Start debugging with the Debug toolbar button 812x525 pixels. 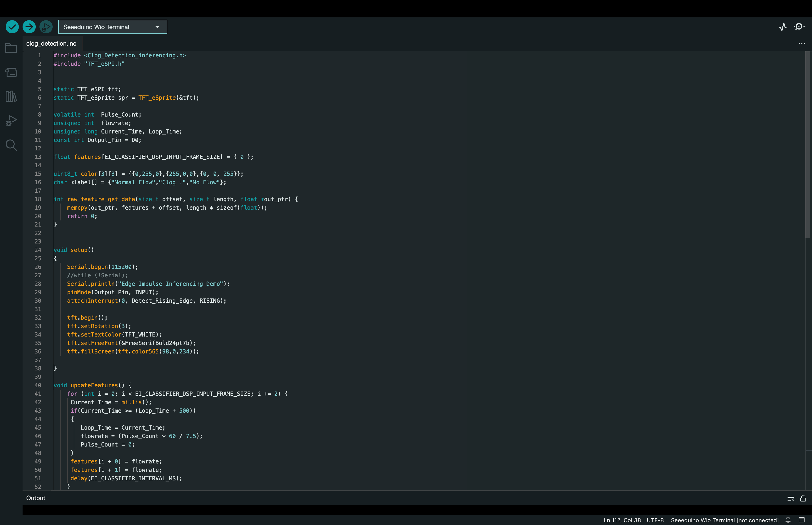[46, 27]
